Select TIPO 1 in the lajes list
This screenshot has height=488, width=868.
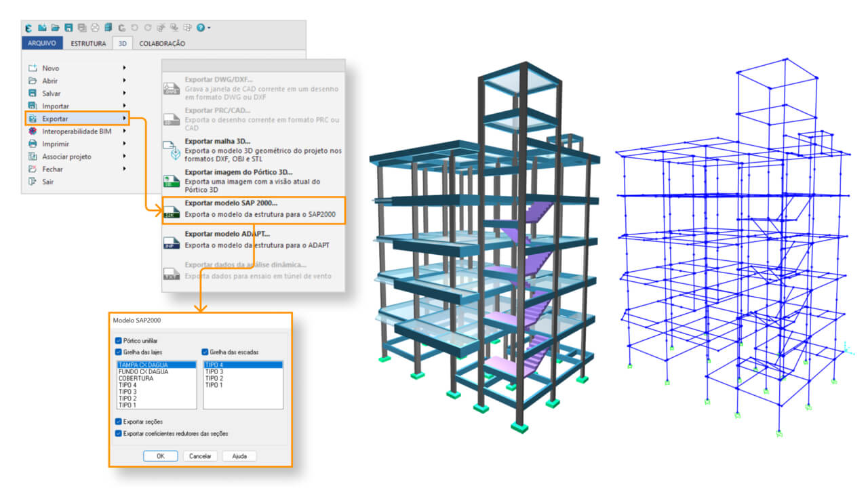point(157,405)
